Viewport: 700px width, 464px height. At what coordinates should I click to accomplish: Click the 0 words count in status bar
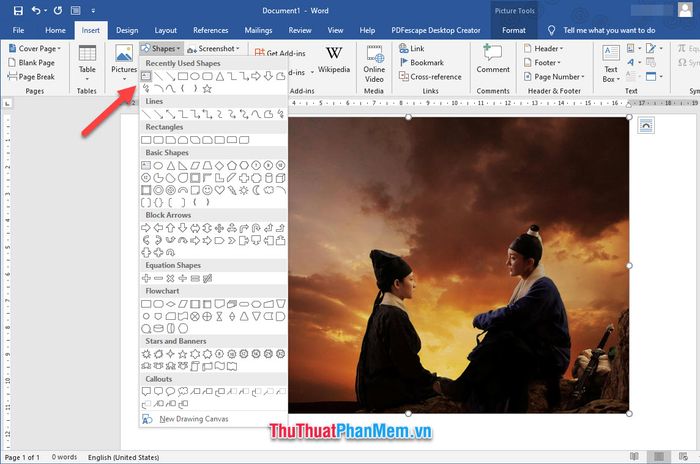(x=64, y=457)
